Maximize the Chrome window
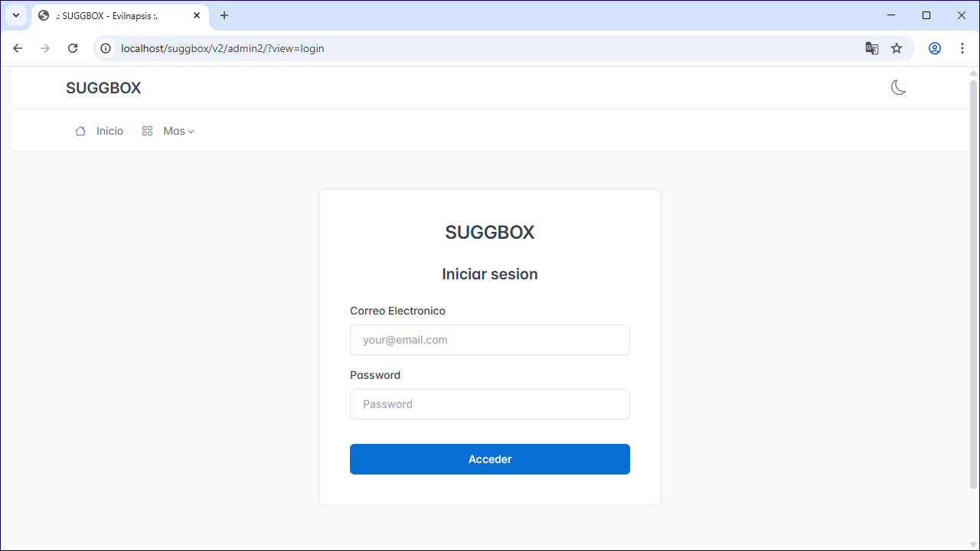The width and height of the screenshot is (980, 551). click(926, 15)
